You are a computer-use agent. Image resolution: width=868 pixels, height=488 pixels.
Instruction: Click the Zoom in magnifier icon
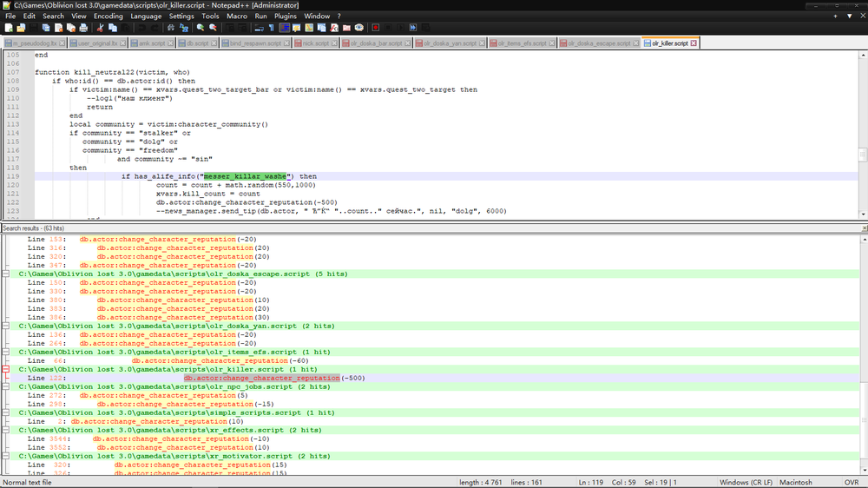click(198, 28)
